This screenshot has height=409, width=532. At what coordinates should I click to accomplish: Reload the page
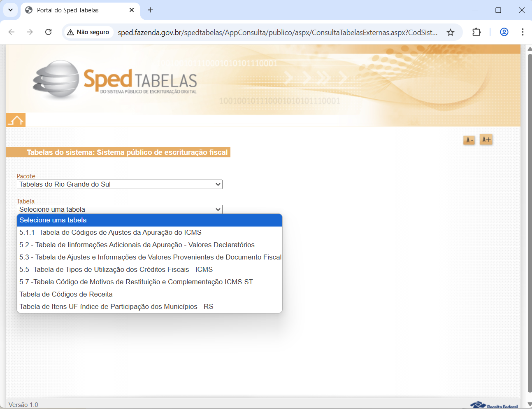tap(48, 32)
